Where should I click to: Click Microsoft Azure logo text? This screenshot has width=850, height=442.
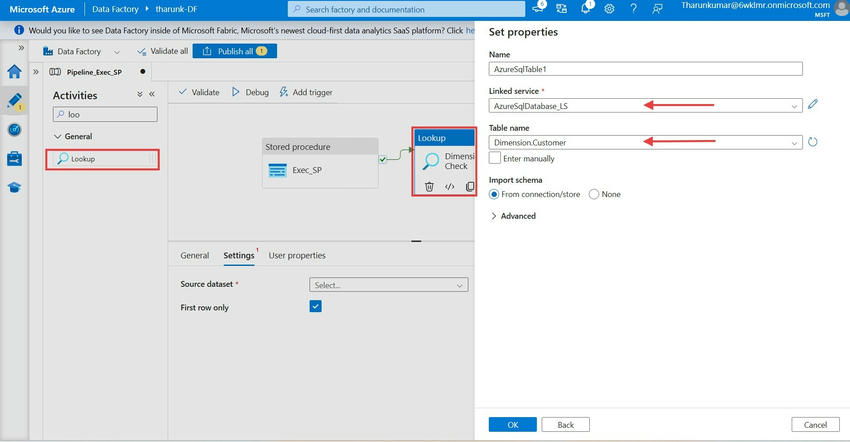coord(42,9)
